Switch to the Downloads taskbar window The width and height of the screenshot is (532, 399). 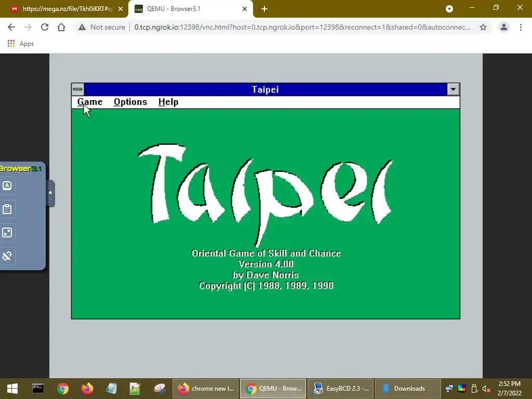[408, 389]
